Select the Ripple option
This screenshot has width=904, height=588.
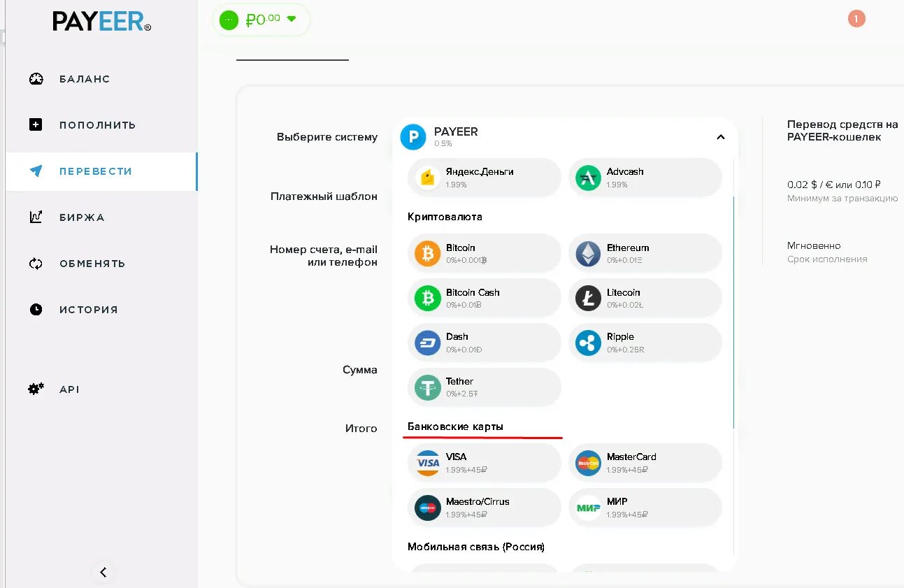[645, 343]
